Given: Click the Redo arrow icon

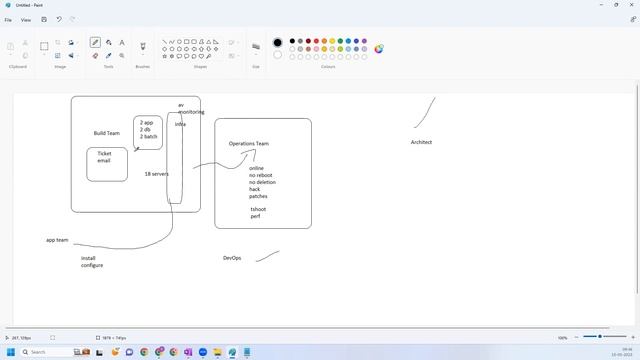Looking at the screenshot, I should pyautogui.click(x=73, y=20).
